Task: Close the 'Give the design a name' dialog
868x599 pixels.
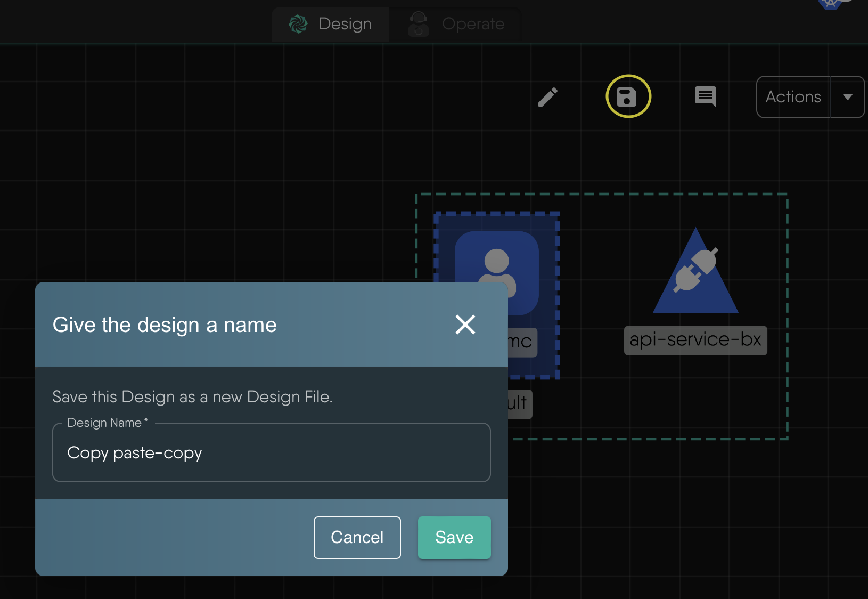Action: [465, 325]
